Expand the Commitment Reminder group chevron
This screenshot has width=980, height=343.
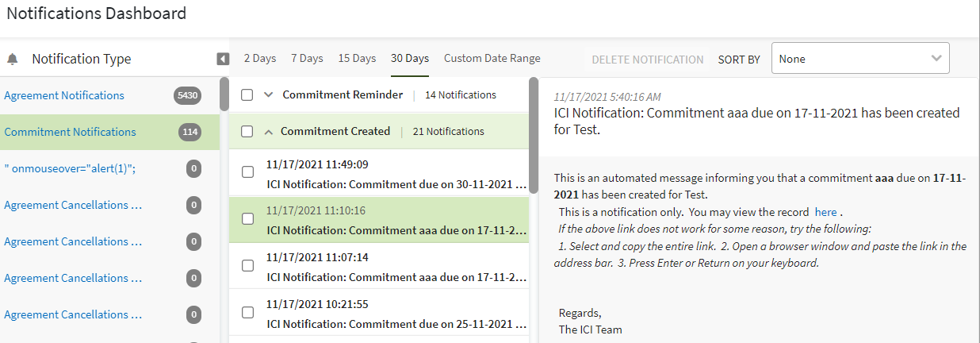pos(268,94)
